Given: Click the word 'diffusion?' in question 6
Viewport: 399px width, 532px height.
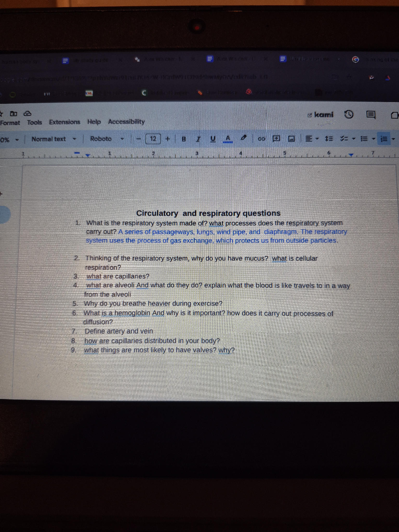Looking at the screenshot, I should coord(98,322).
